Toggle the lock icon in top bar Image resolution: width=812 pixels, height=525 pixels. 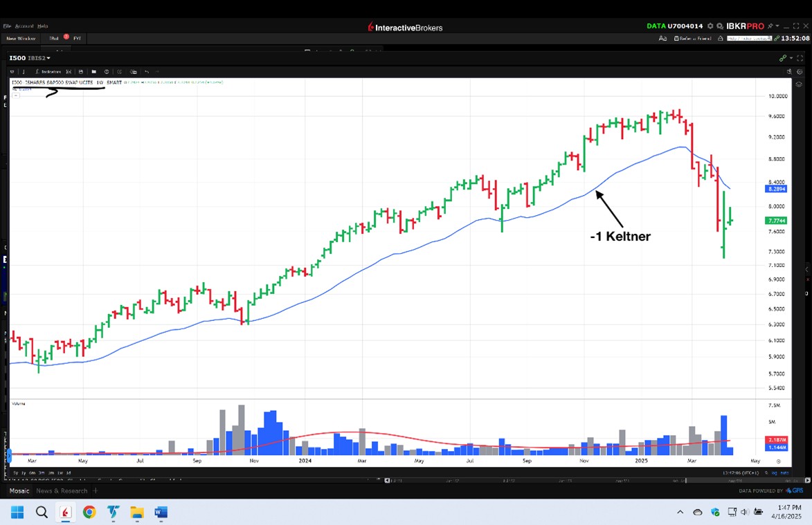point(721,39)
